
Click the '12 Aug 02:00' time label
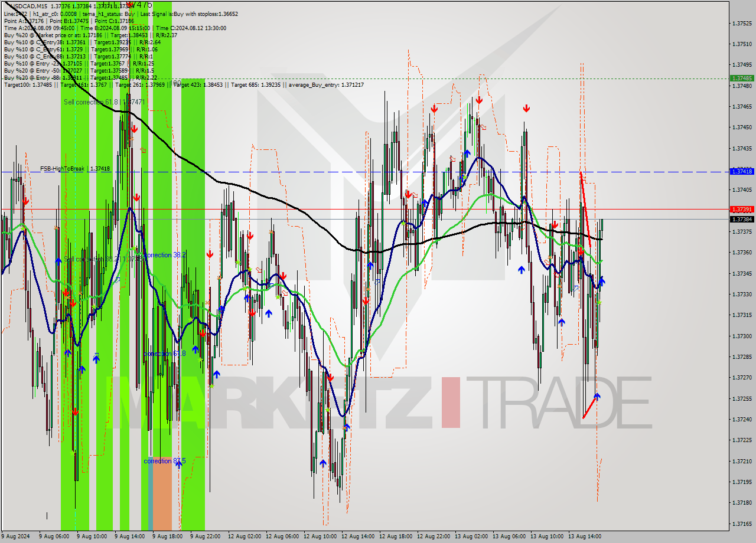click(x=244, y=537)
